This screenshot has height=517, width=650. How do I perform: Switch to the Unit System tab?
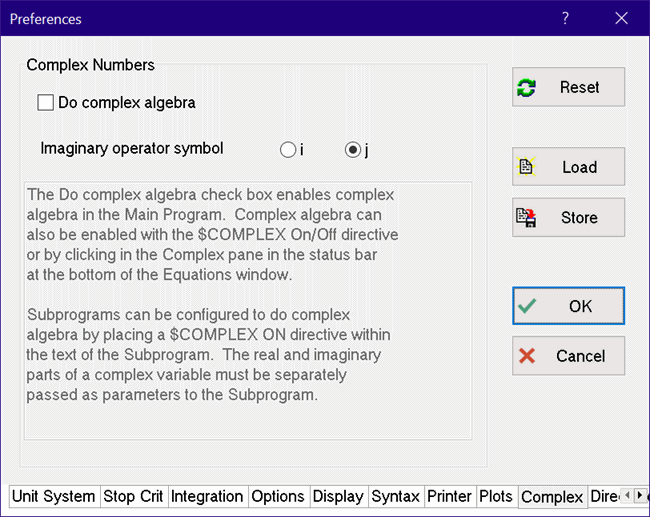[x=54, y=496]
